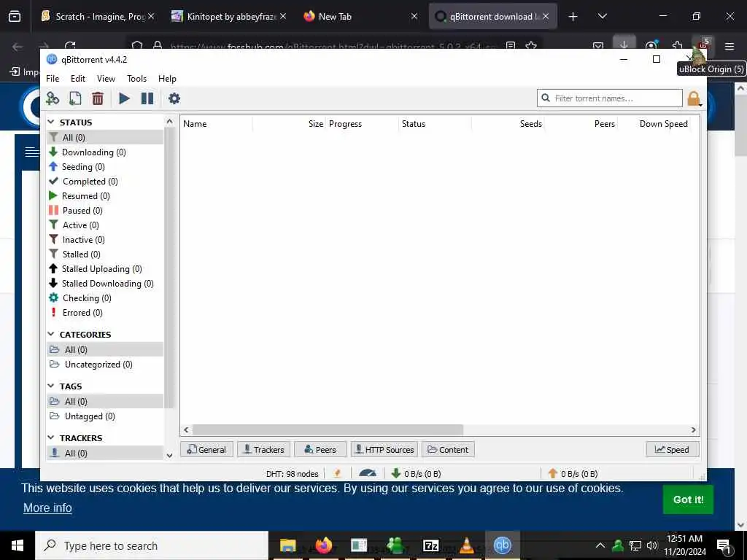The width and height of the screenshot is (747, 560).
Task: Collapse the STATUS section chevron
Action: point(51,122)
